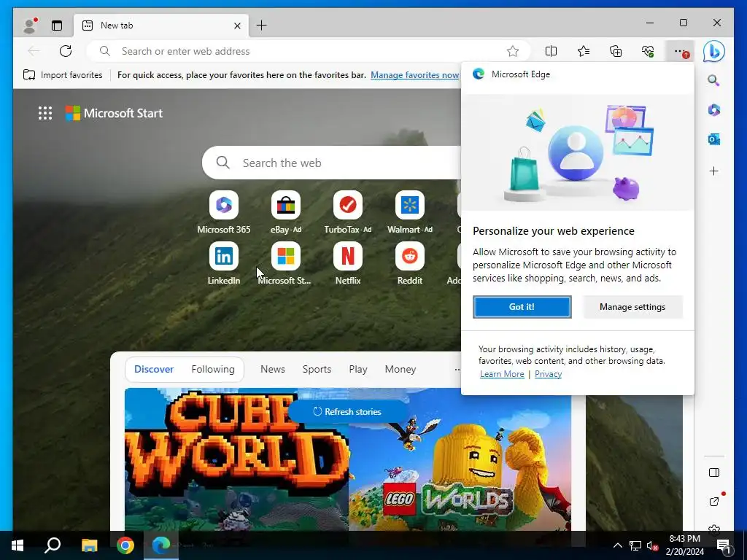This screenshot has width=747, height=560.
Task: Open the Reddit quick link tile
Action: coord(410,263)
